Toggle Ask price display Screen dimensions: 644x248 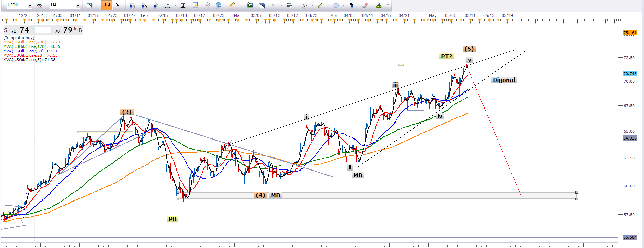tap(119, 5)
